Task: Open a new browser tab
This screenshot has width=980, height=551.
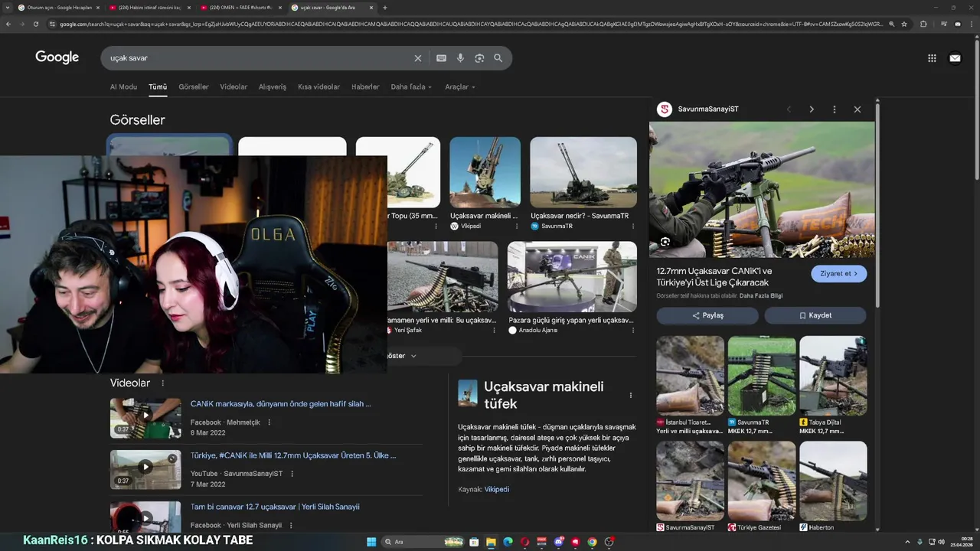Action: 385,8
